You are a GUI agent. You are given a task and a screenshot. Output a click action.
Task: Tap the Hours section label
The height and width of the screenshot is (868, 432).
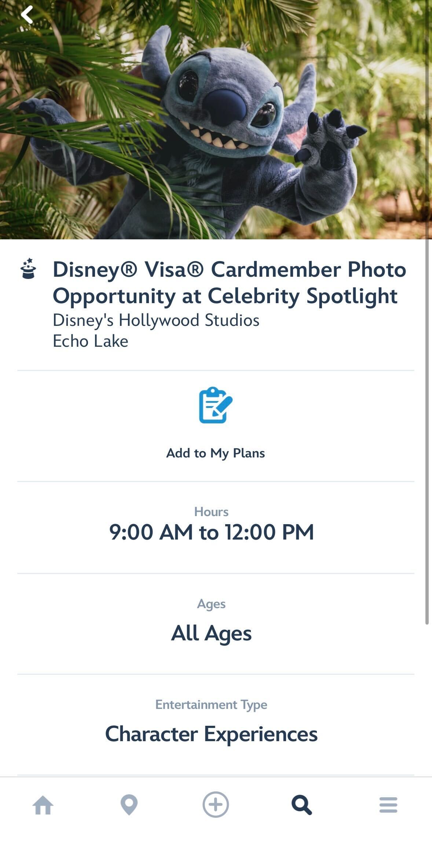click(212, 512)
